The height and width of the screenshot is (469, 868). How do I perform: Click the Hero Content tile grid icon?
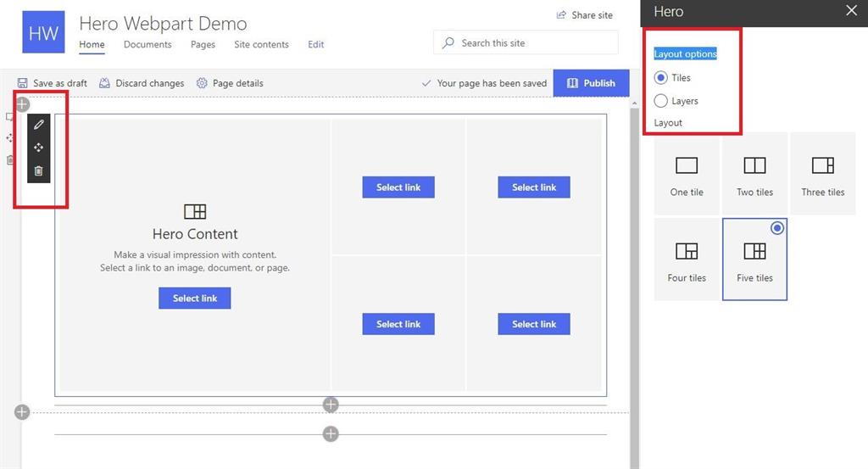tap(195, 211)
